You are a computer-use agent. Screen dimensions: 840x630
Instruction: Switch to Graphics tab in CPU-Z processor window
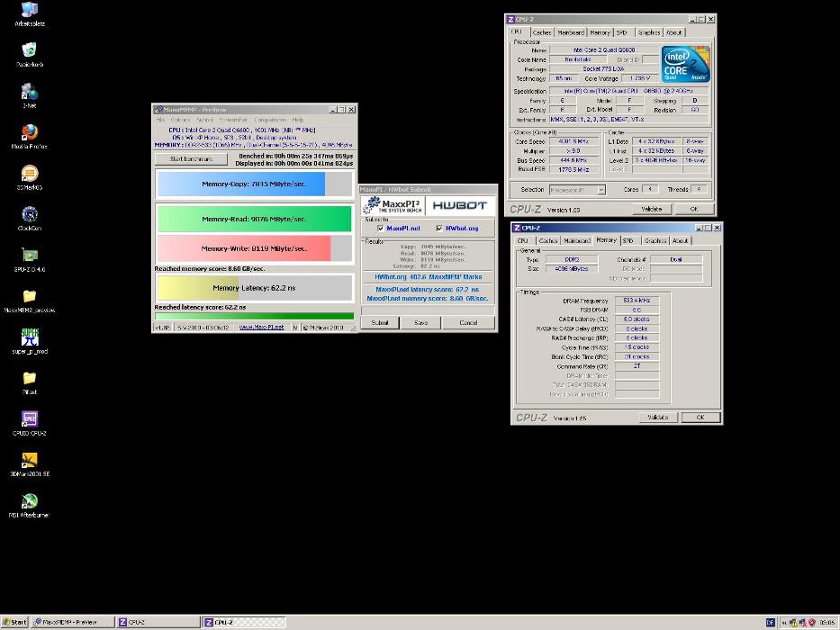[649, 32]
